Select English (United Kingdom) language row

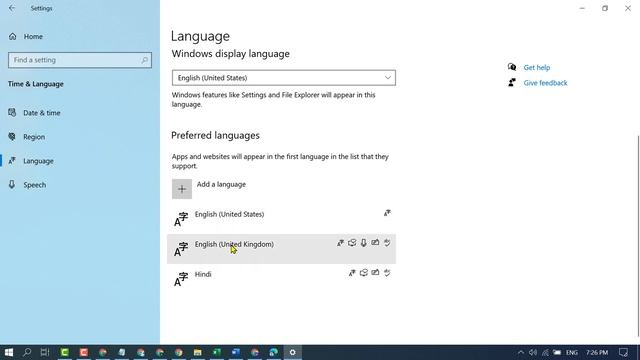(282, 249)
